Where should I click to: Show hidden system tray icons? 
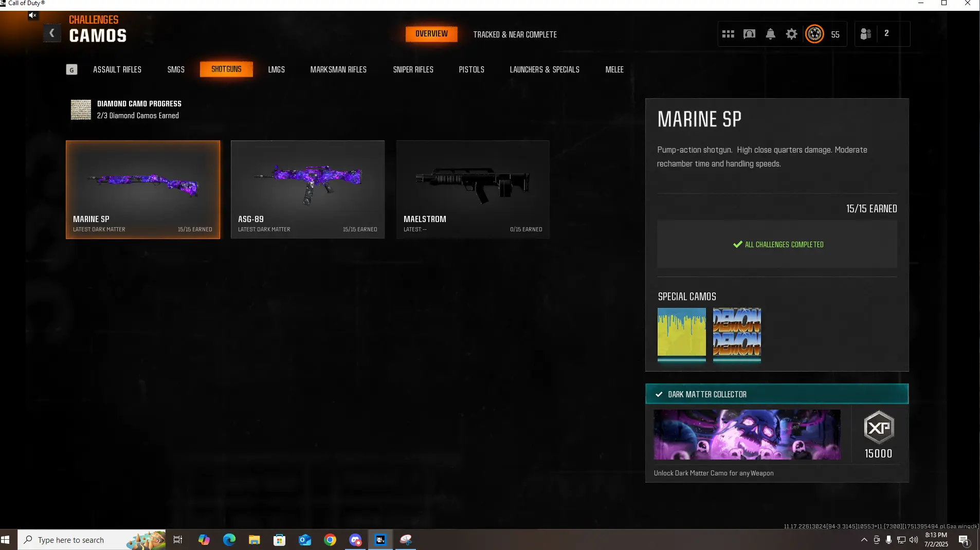[864, 540]
